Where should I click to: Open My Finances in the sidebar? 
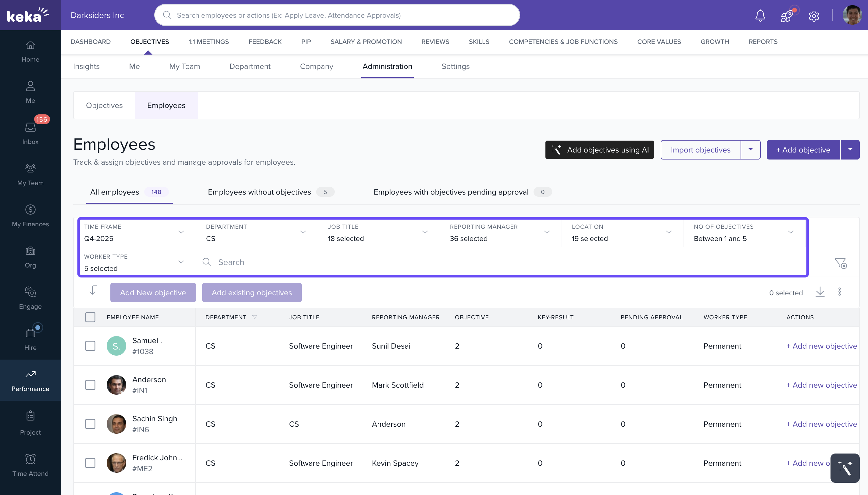point(30,215)
